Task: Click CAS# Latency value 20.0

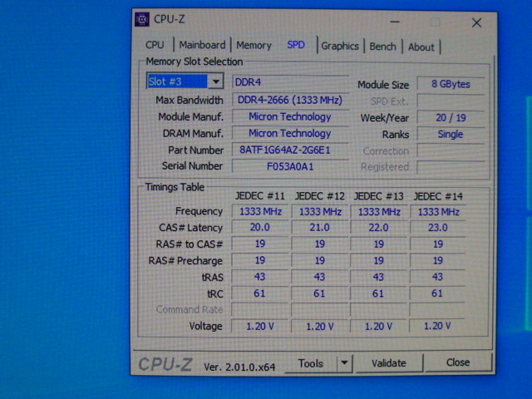Action: tap(260, 227)
